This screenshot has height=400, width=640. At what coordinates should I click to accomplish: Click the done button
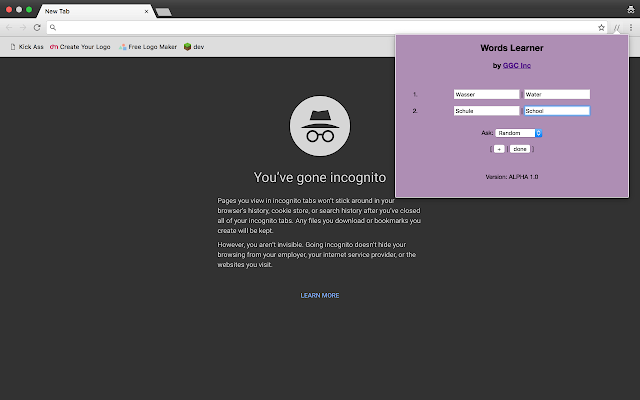pos(520,149)
